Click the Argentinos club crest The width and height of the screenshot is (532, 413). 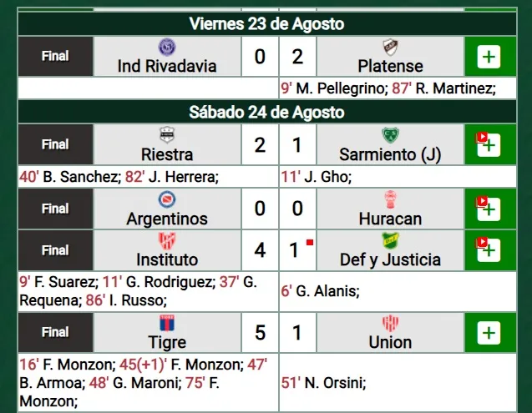[x=166, y=200]
